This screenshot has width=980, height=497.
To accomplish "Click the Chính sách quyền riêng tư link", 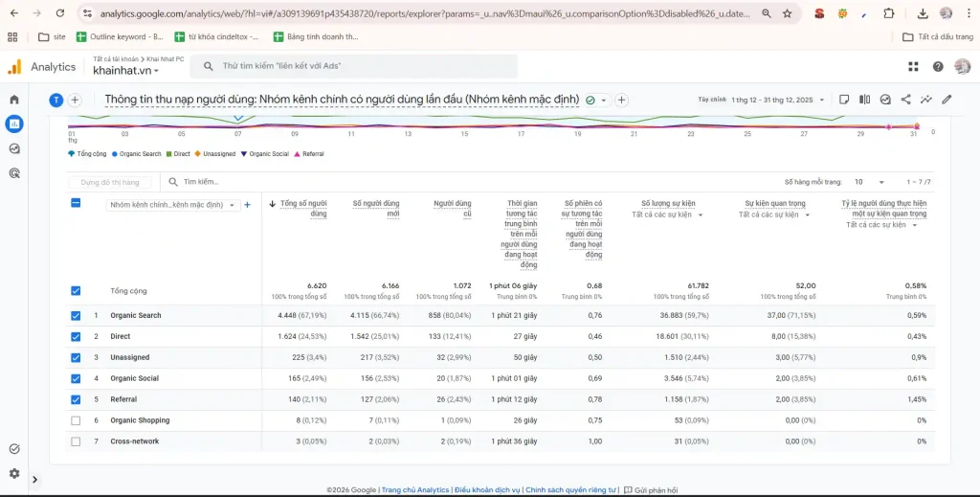I will pyautogui.click(x=571, y=490).
